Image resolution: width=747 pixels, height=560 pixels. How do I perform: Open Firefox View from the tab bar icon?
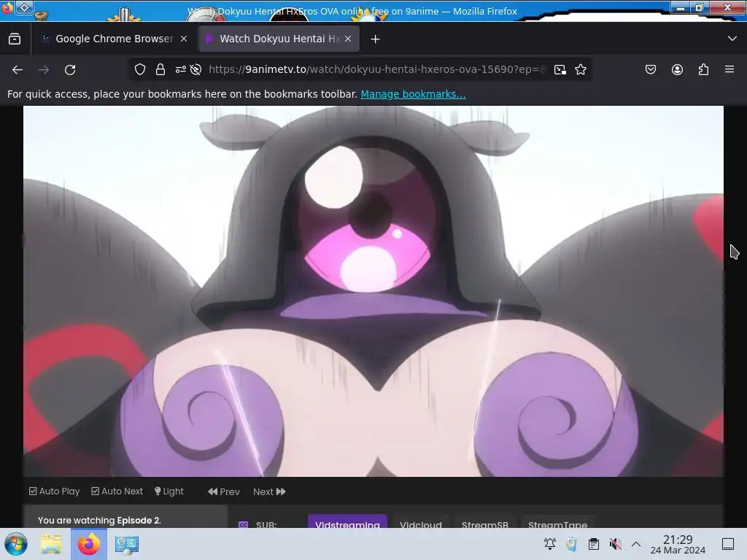click(15, 39)
